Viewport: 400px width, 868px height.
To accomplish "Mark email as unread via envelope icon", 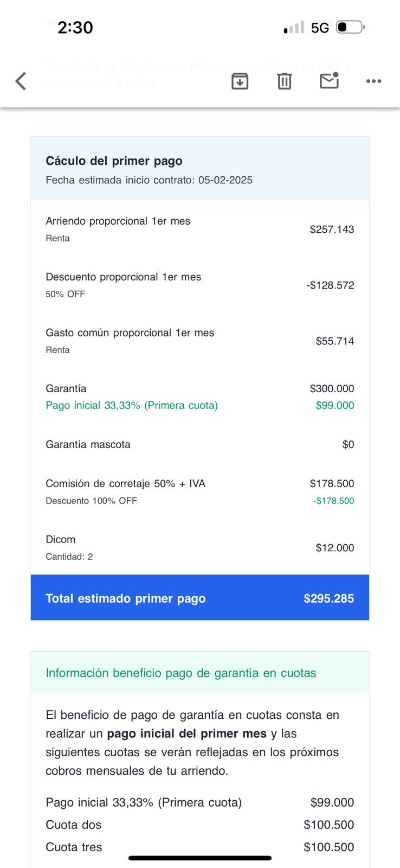I will pos(329,81).
